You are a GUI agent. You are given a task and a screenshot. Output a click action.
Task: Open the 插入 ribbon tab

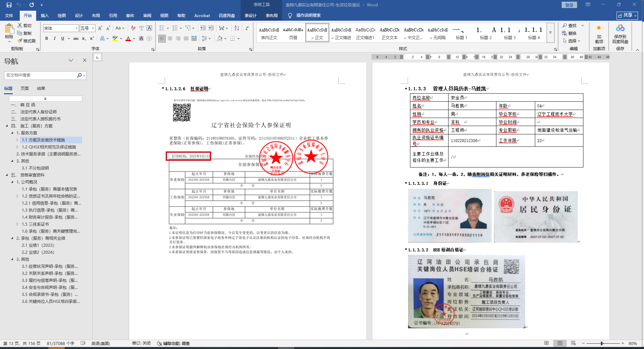pyautogui.click(x=45, y=15)
